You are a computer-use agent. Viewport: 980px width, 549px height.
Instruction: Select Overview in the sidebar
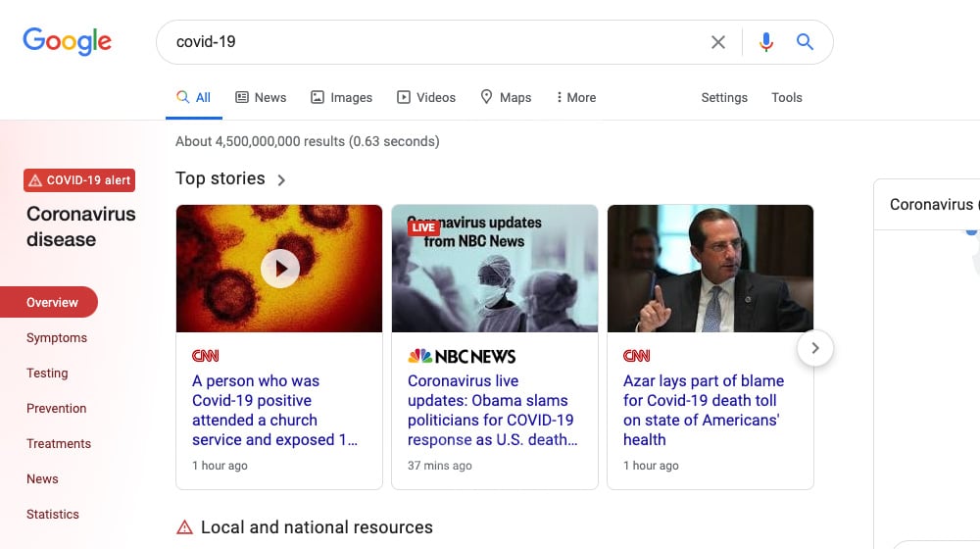coord(49,302)
